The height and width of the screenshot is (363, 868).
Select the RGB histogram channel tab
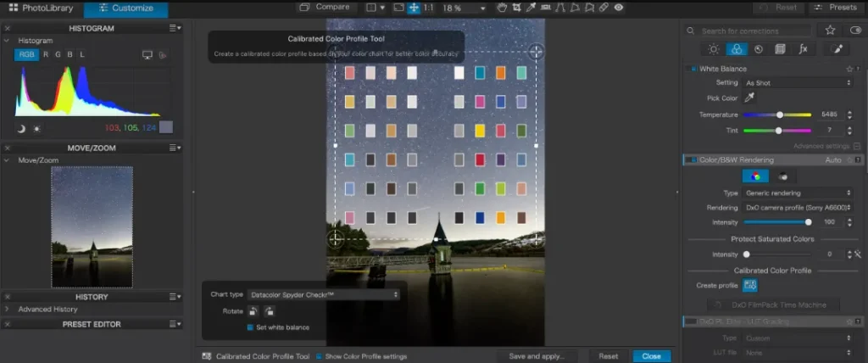(26, 54)
